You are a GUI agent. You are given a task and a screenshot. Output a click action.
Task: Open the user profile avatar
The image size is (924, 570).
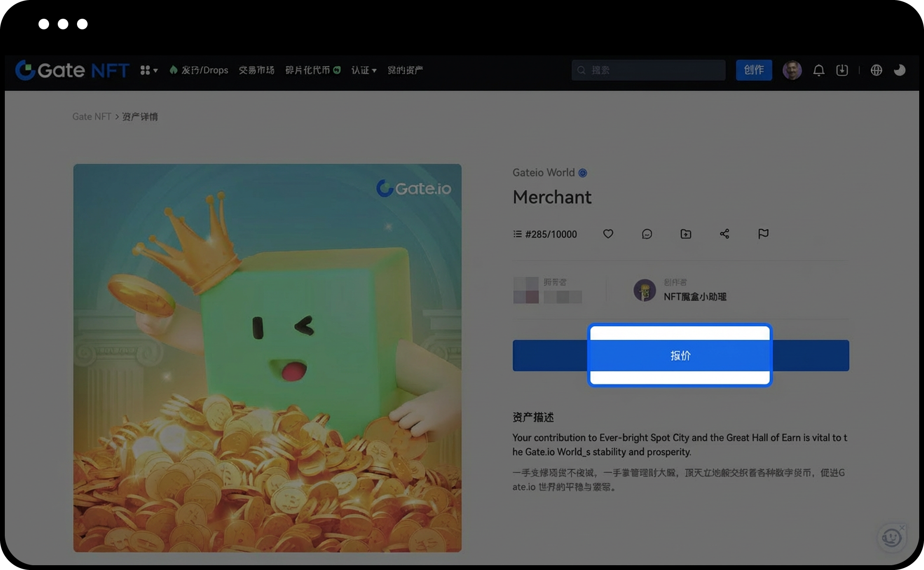pyautogui.click(x=792, y=70)
